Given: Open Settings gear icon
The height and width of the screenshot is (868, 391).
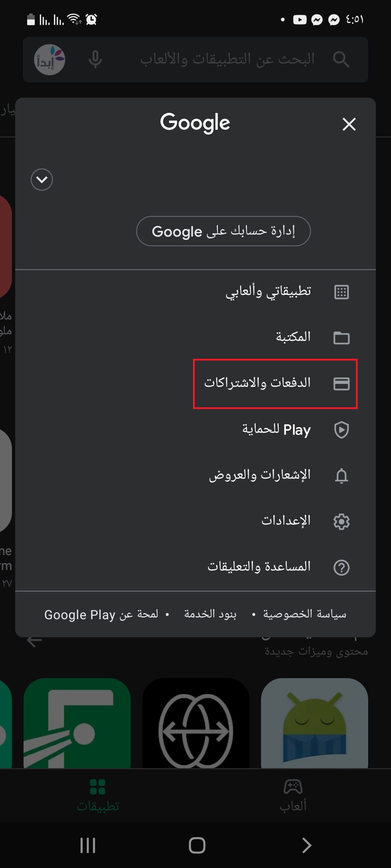Looking at the screenshot, I should 341,522.
